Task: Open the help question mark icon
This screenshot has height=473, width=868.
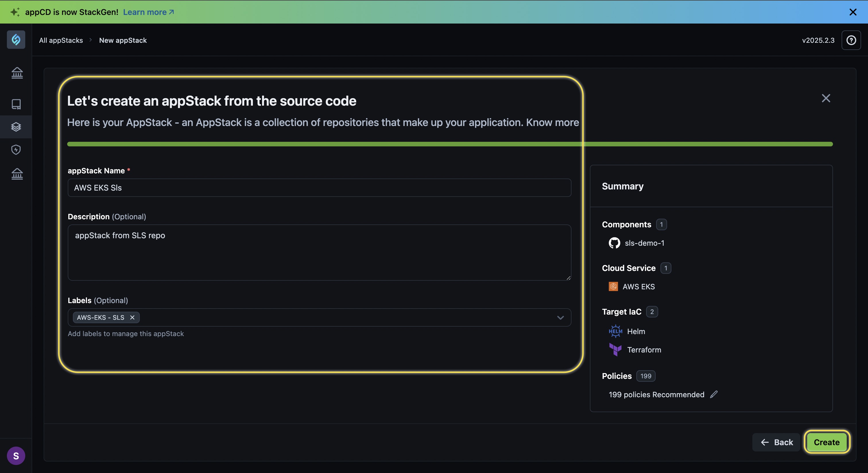Action: point(851,40)
